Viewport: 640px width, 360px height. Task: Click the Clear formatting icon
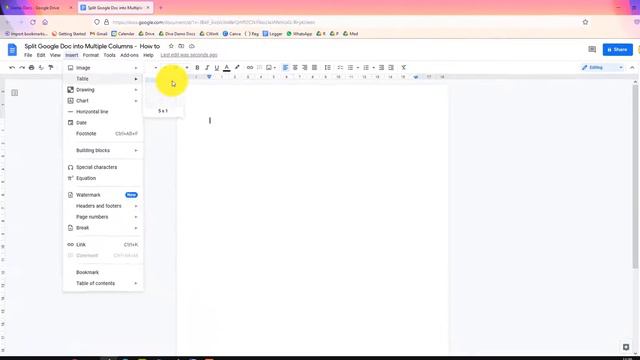coord(404,67)
